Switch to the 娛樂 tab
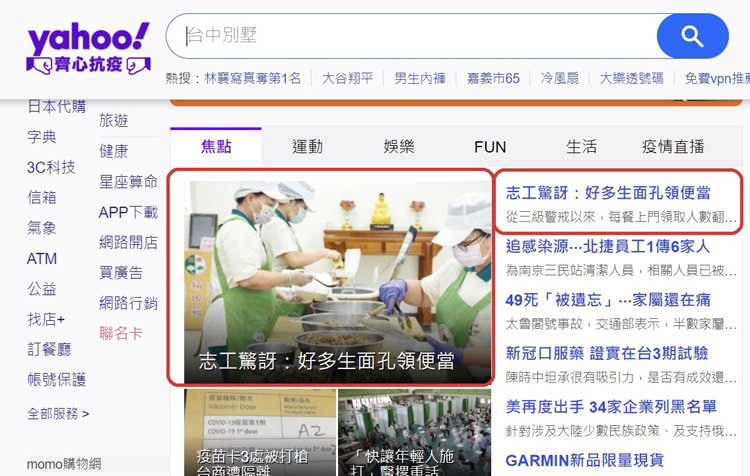Viewport: 750px width, 476px height. 398,146
